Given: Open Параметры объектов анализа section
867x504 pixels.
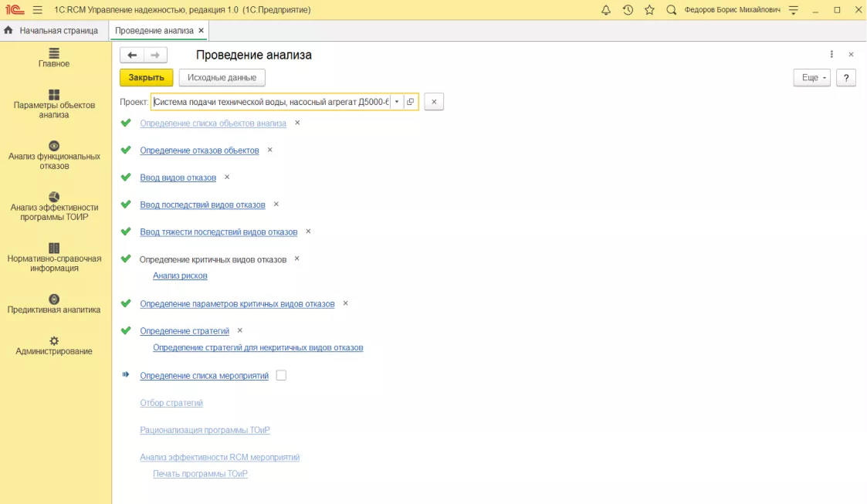Looking at the screenshot, I should 53,104.
